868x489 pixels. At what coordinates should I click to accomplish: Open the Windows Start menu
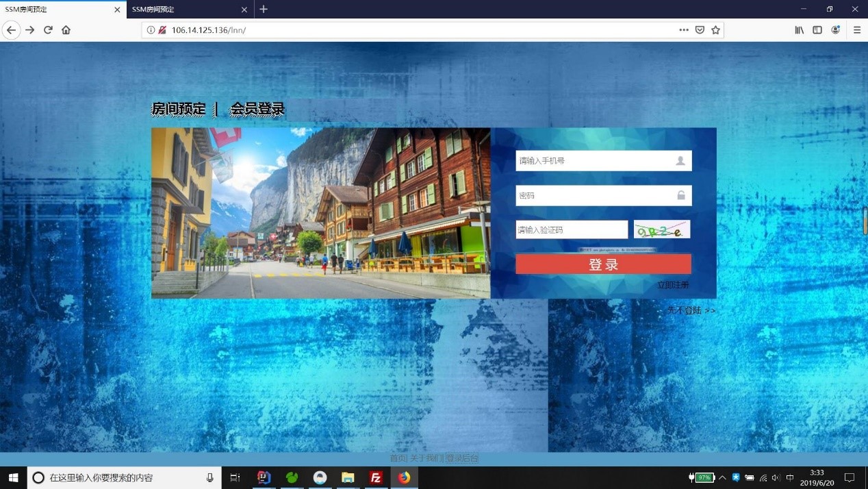pyautogui.click(x=13, y=477)
